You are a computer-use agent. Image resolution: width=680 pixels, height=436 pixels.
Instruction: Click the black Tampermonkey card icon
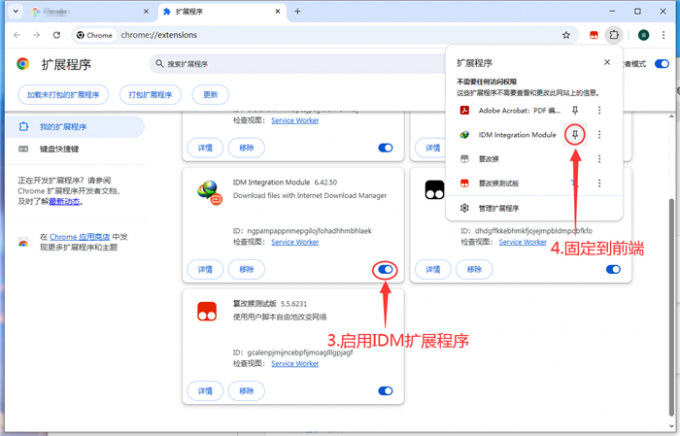pyautogui.click(x=435, y=190)
